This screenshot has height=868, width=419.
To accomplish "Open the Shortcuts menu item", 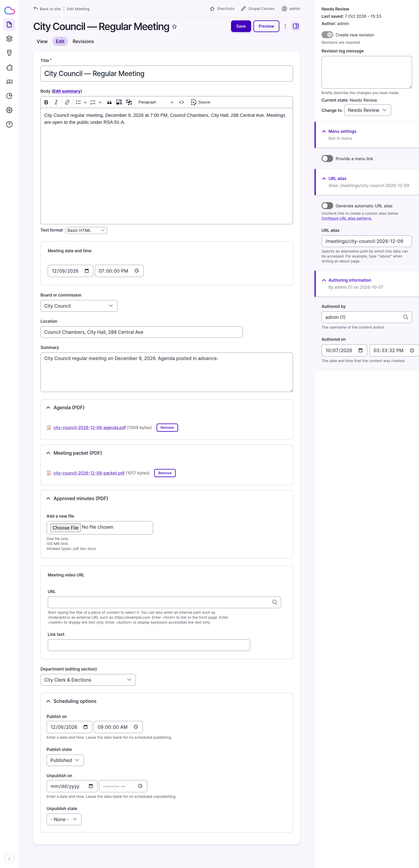I will pos(222,9).
